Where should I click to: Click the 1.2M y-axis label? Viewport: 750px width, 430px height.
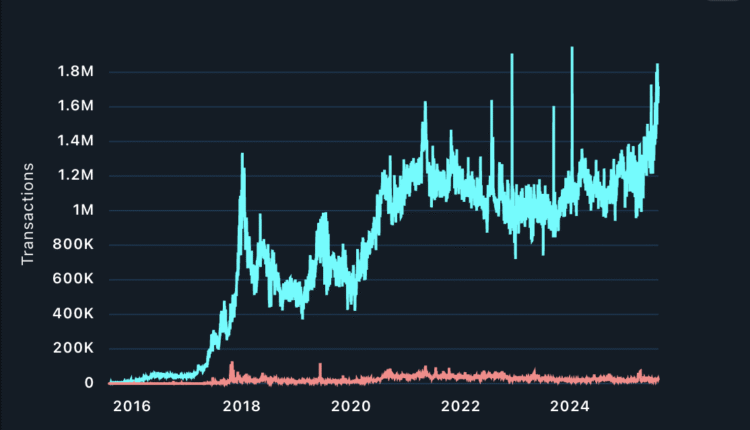(x=76, y=176)
